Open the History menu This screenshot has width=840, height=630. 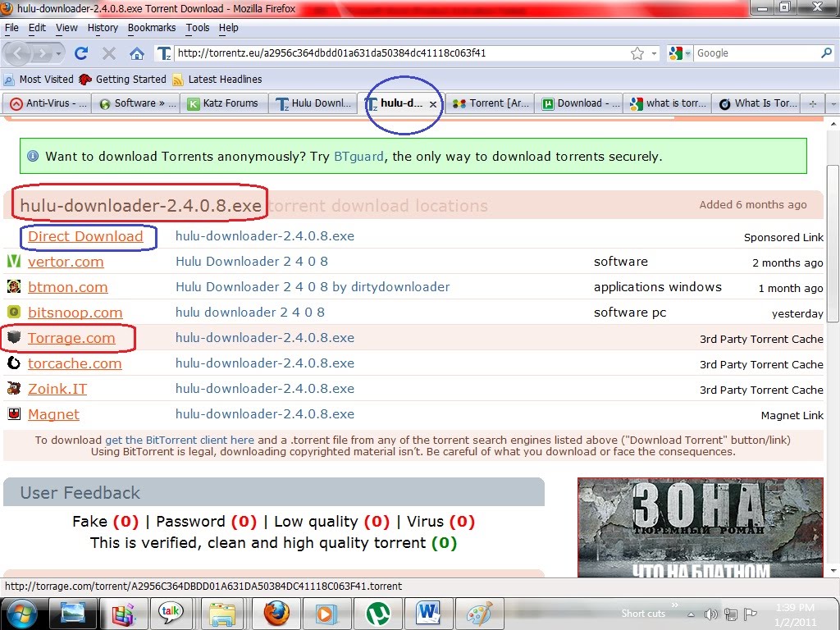pyautogui.click(x=103, y=27)
